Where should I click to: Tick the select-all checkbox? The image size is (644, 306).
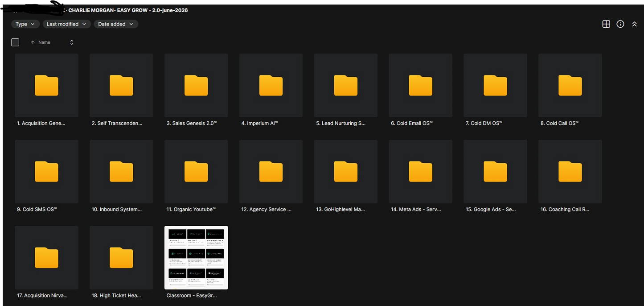tap(15, 42)
